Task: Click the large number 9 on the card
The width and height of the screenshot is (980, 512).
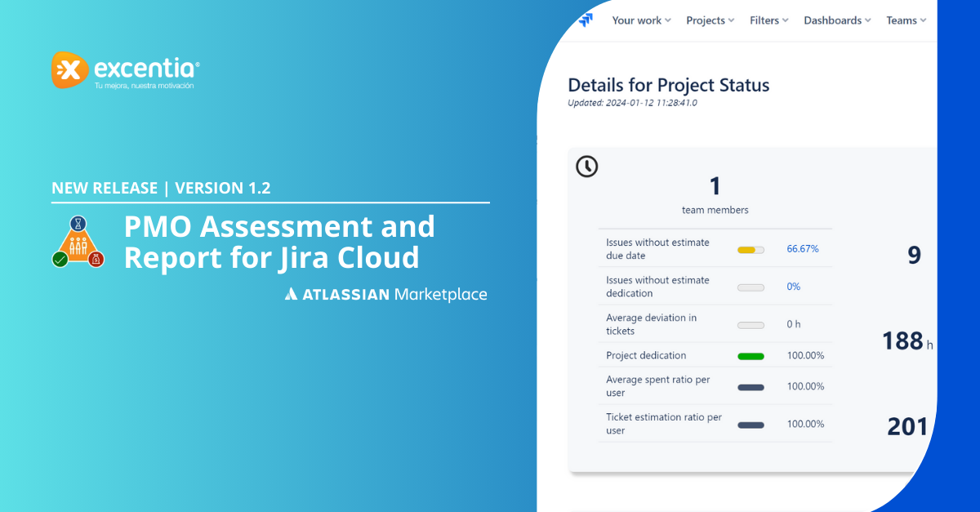Action: [915, 255]
